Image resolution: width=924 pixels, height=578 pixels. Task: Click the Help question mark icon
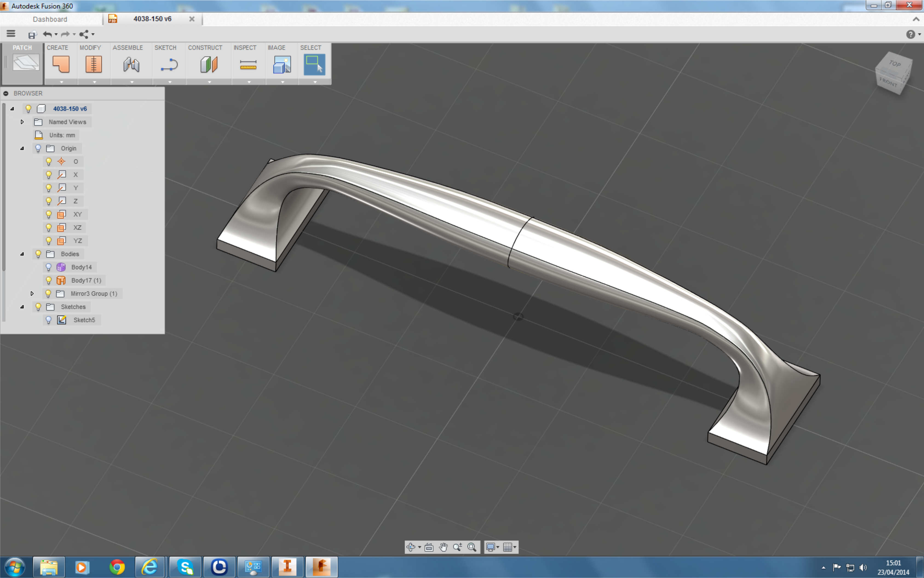910,35
